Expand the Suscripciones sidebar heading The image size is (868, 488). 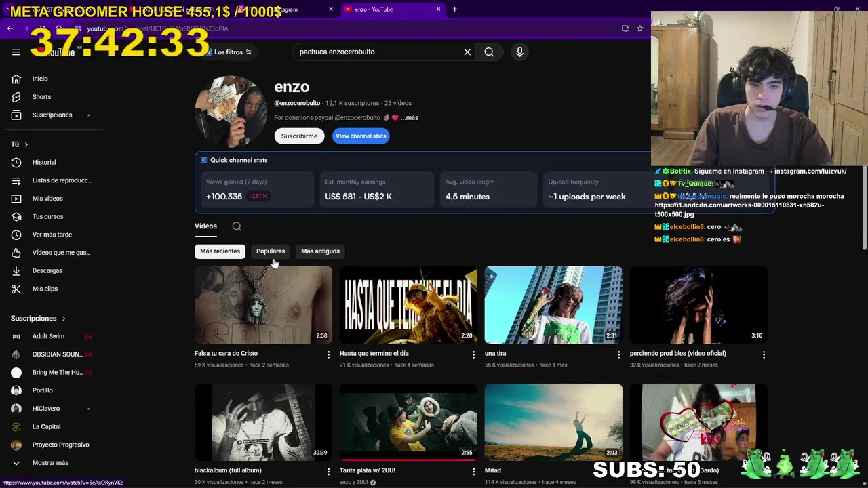pos(39,318)
